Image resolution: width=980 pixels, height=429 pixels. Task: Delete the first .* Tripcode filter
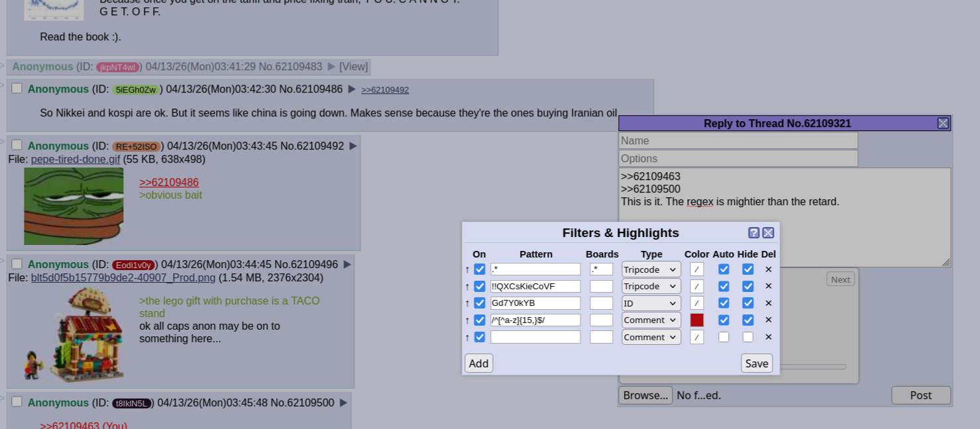(769, 269)
